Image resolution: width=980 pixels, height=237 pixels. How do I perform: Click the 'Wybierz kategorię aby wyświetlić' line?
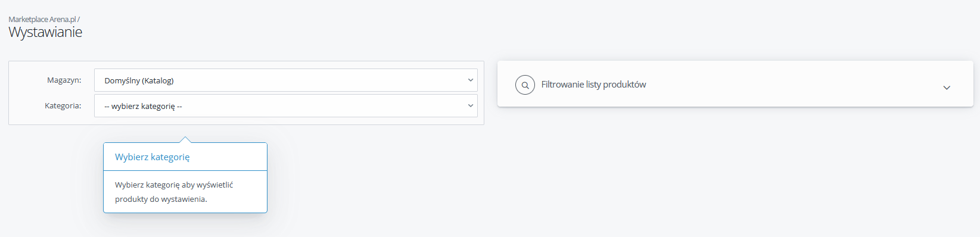174,185
